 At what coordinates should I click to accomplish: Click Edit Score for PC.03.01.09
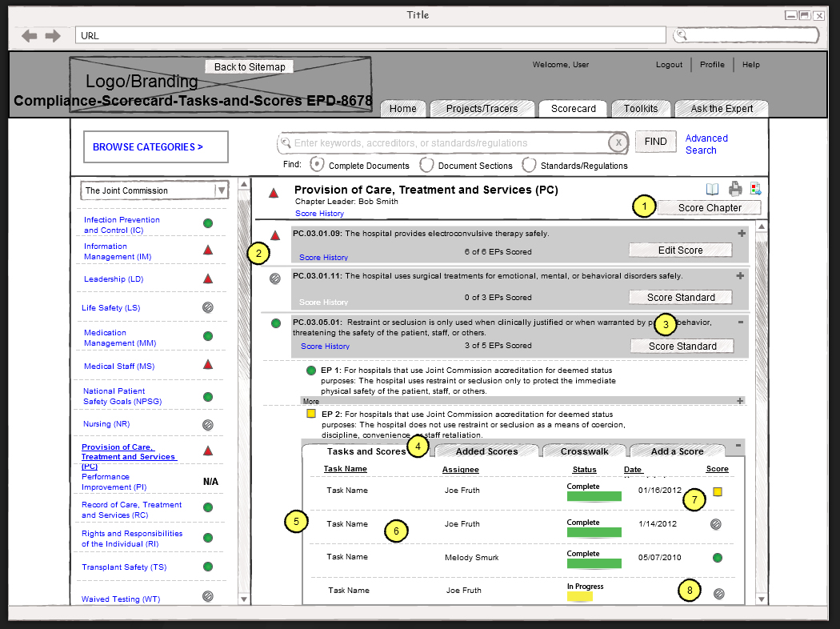(x=680, y=250)
